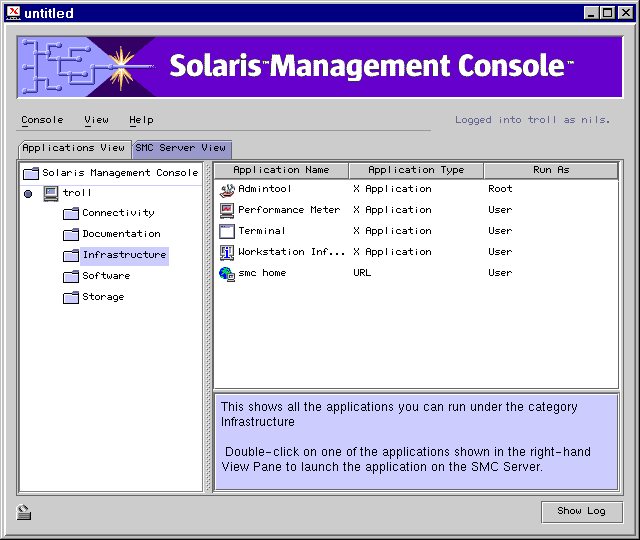640x540 pixels.
Task: Click the Software folder icon
Action: (71, 277)
